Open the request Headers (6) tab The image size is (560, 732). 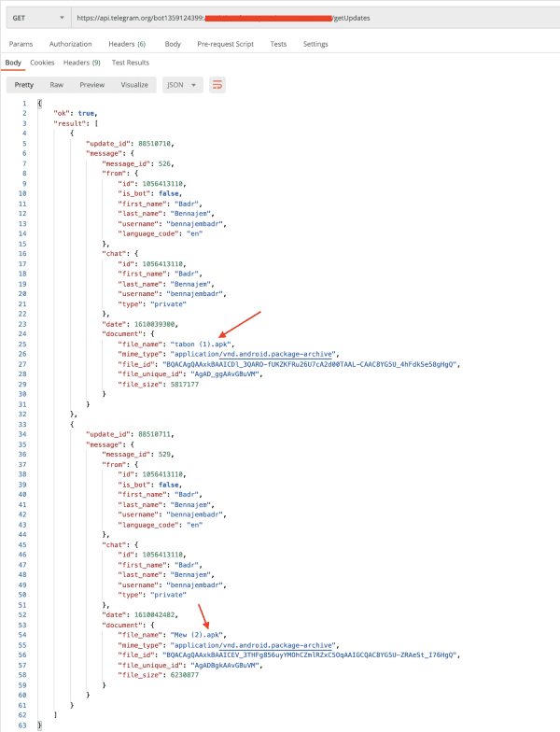[x=127, y=44]
